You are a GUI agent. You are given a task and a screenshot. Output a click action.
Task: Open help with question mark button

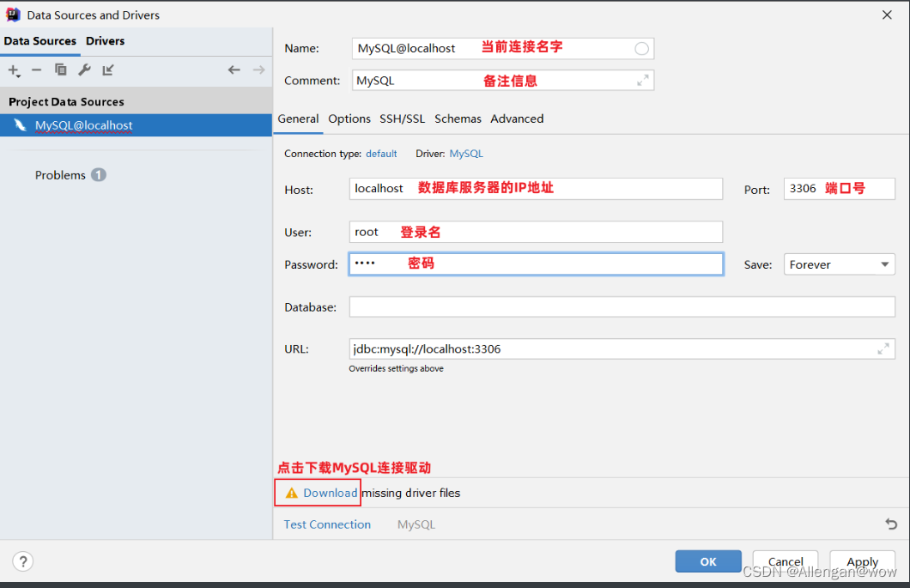point(22,561)
